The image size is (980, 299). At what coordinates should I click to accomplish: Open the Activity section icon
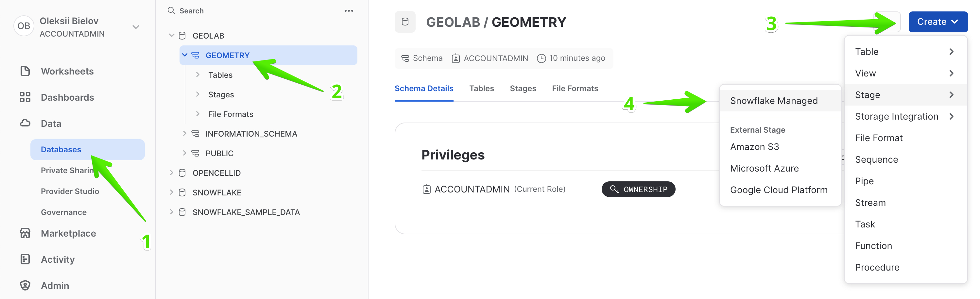(26, 259)
